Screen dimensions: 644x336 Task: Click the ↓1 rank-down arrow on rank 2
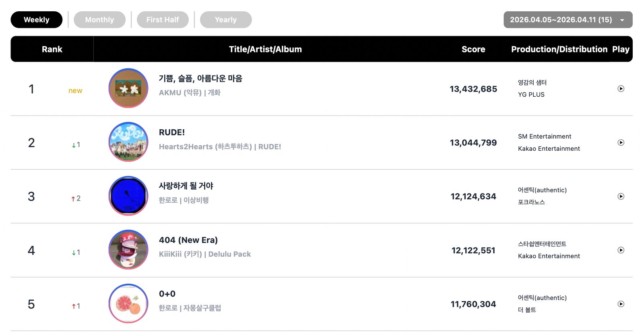75,145
